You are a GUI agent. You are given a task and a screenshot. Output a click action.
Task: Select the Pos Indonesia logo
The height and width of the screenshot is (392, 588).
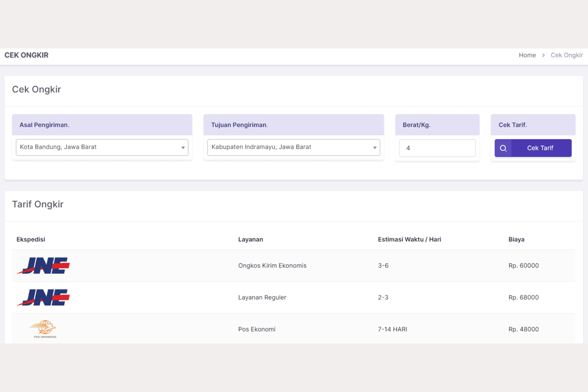pyautogui.click(x=43, y=329)
